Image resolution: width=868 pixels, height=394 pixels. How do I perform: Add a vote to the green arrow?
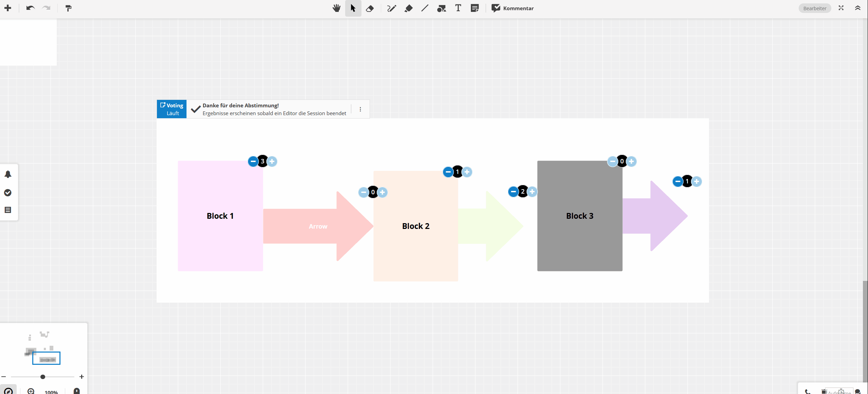[x=532, y=192]
